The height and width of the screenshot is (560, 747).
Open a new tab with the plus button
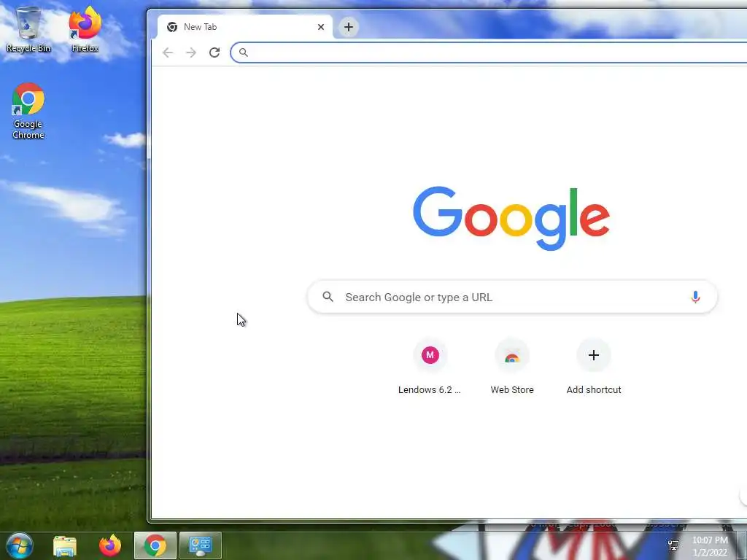pyautogui.click(x=349, y=27)
